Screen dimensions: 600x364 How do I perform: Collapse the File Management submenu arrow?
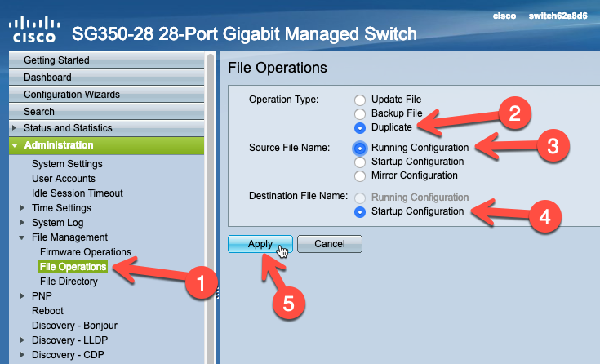22,237
